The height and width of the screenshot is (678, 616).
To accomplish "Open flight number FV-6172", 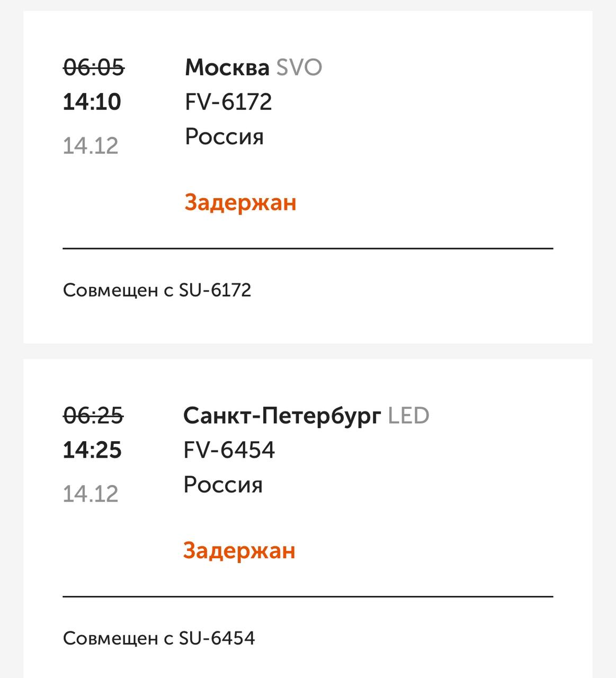I will (228, 102).
